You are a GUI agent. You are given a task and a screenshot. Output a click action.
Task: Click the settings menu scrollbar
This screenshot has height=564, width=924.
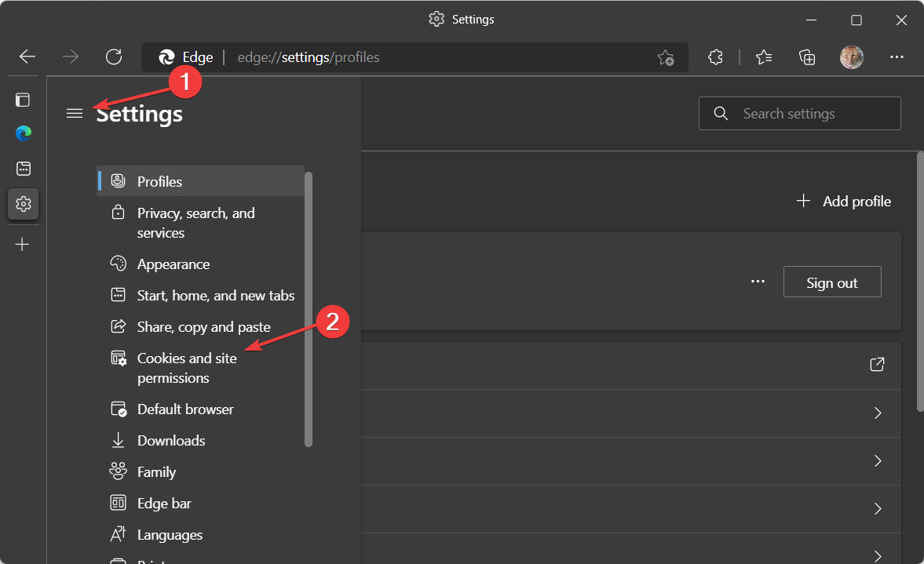click(x=309, y=309)
